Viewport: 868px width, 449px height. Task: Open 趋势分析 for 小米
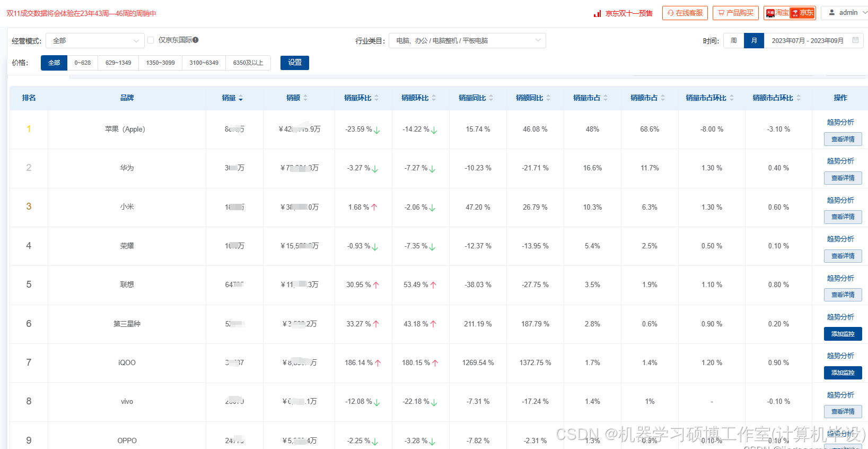point(840,200)
